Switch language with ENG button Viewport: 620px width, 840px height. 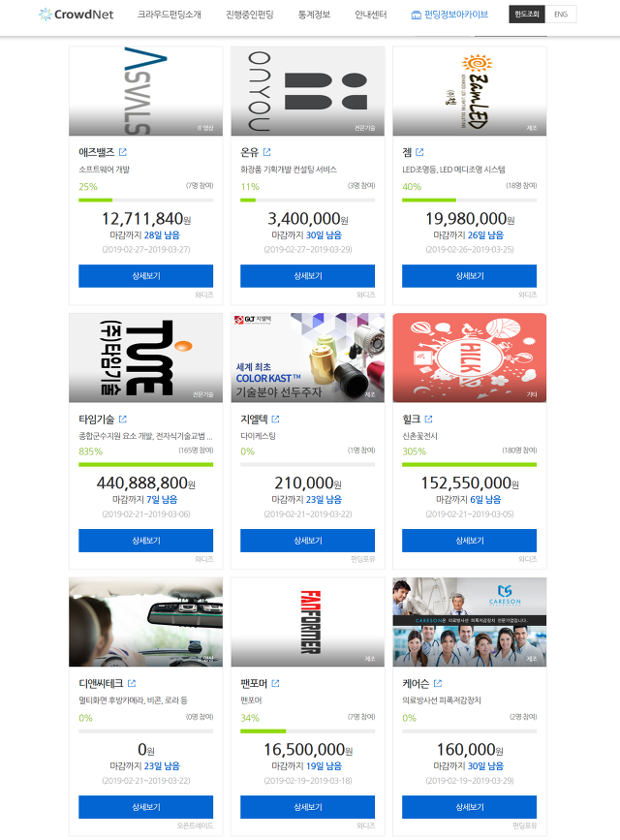561,14
